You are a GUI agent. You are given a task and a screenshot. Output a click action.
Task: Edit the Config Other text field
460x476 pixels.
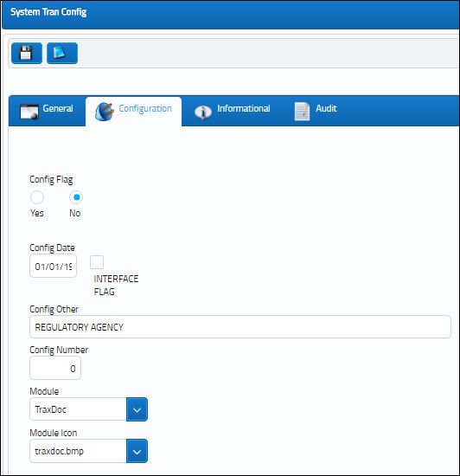click(240, 326)
